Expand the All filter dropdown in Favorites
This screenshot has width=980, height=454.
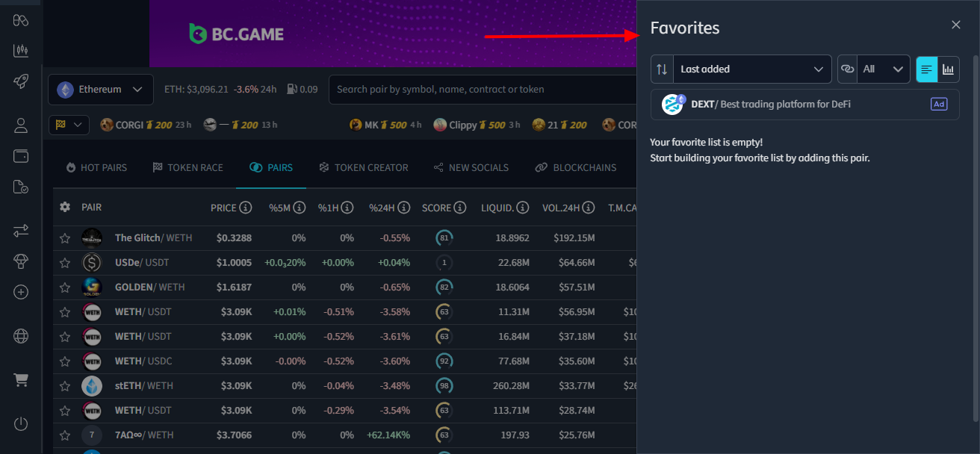pos(884,69)
